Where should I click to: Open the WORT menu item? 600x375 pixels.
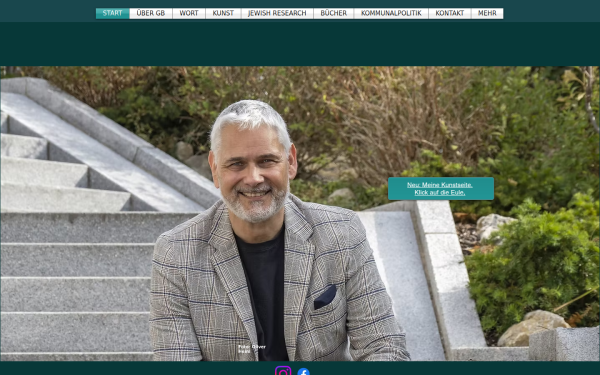pos(189,13)
